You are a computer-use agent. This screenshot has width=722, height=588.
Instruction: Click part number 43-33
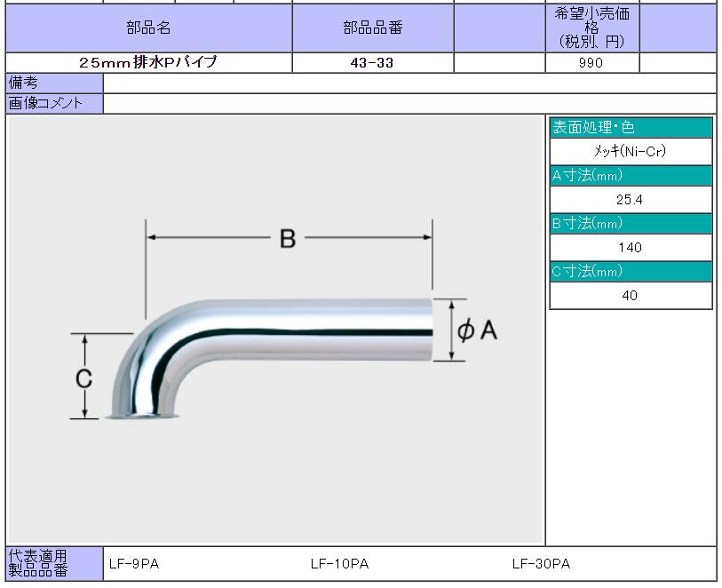373,63
